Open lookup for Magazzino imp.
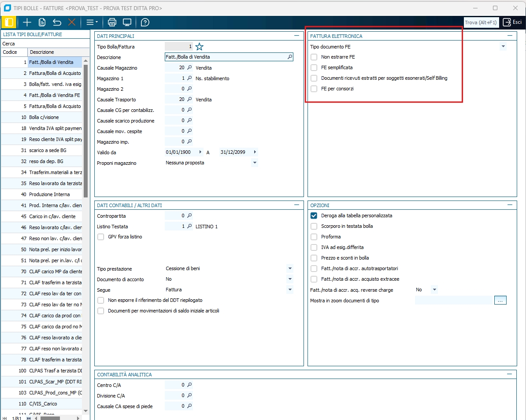The width and height of the screenshot is (526, 420). click(x=189, y=141)
